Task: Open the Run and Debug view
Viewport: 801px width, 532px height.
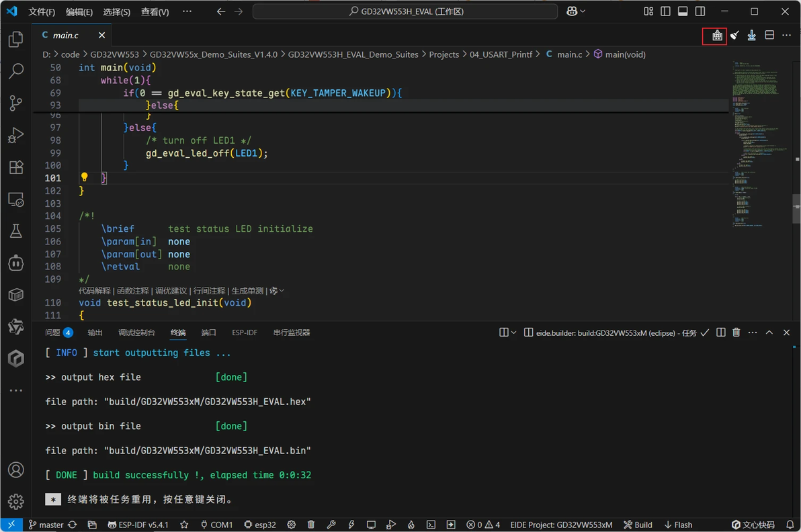Action: point(16,135)
